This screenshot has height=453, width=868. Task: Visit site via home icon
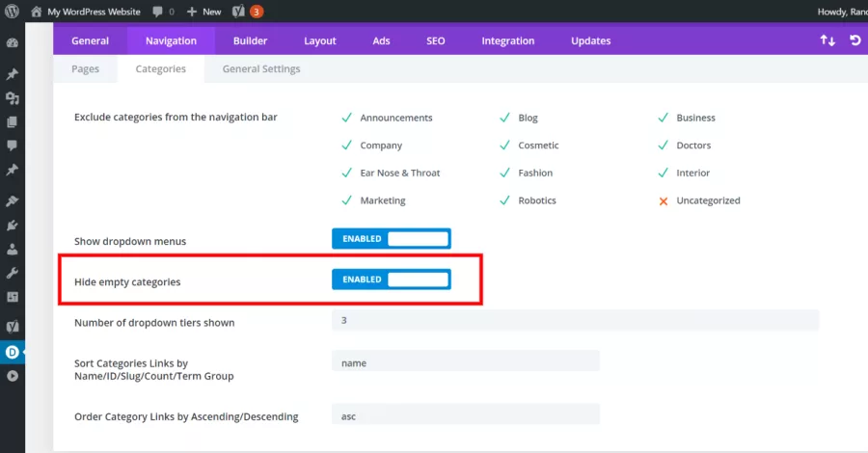tap(36, 12)
